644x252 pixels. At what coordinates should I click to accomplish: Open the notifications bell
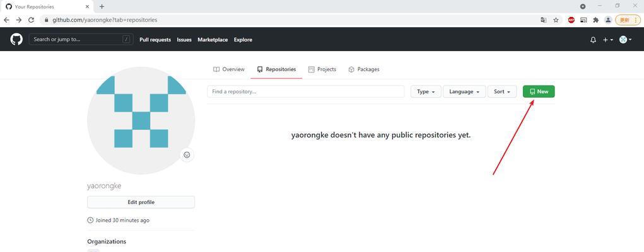tap(593, 40)
